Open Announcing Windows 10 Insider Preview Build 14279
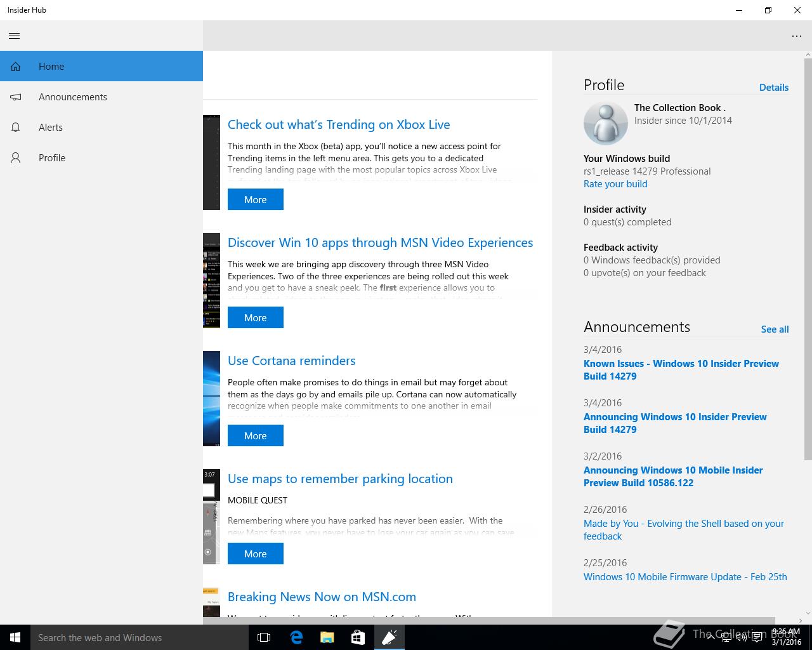The height and width of the screenshot is (650, 812). click(675, 423)
